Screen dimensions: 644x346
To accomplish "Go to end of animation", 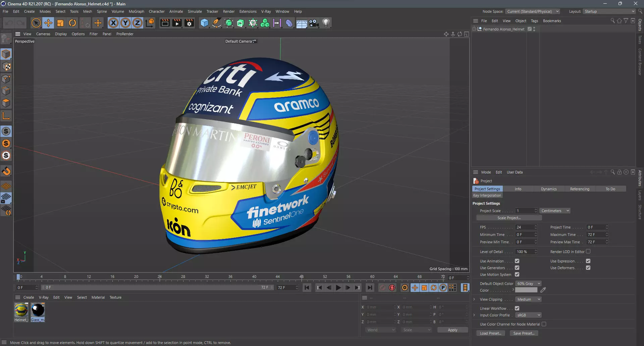I will [370, 288].
